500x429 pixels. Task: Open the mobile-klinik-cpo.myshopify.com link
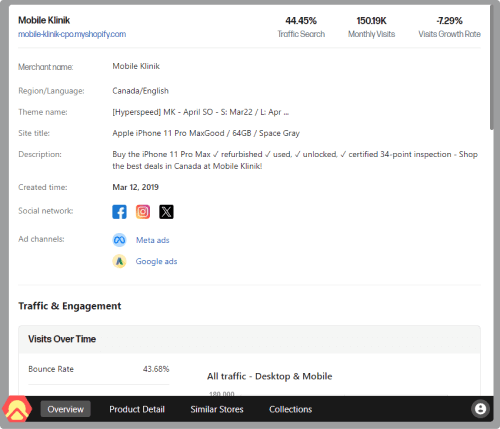click(x=72, y=34)
